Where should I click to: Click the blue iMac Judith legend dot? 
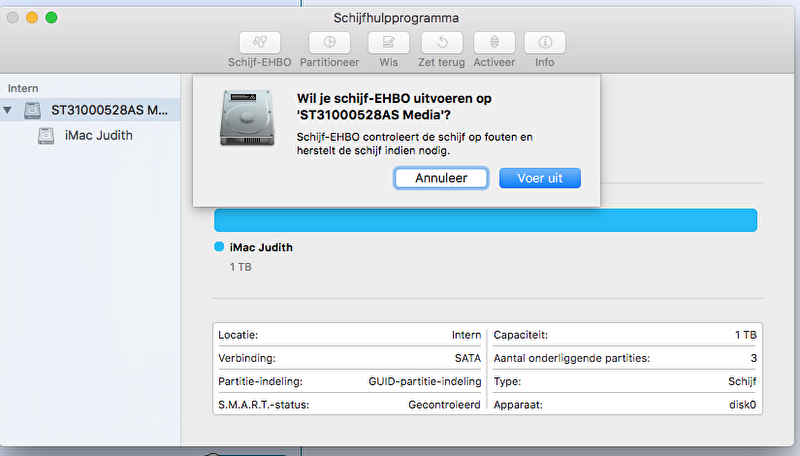point(219,247)
